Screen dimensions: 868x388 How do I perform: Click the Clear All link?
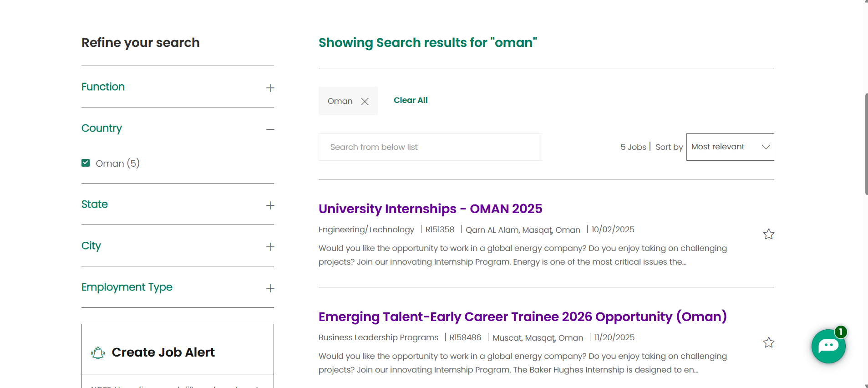[410, 100]
